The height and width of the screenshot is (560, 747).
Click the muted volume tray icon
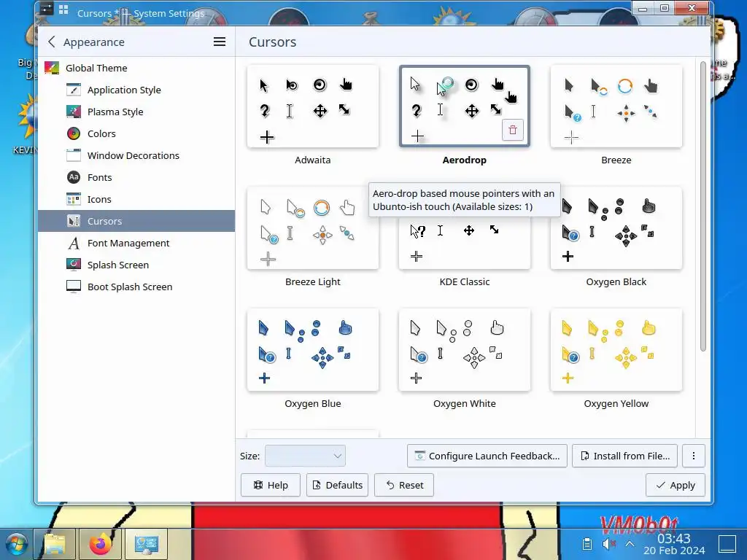(609, 544)
